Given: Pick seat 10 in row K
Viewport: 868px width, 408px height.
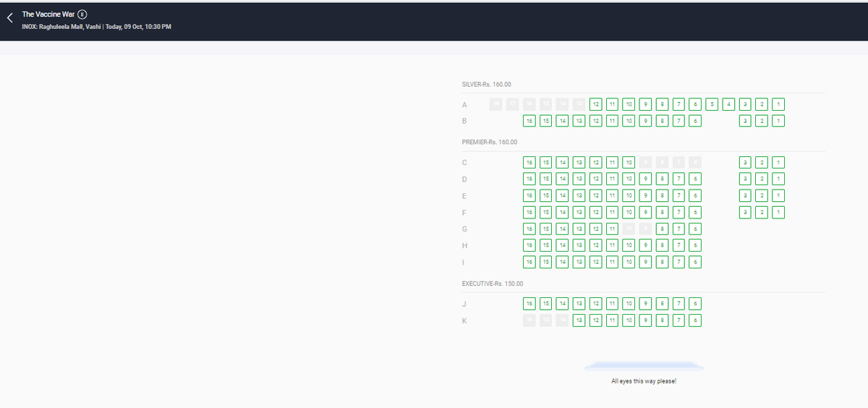Looking at the screenshot, I should (629, 320).
